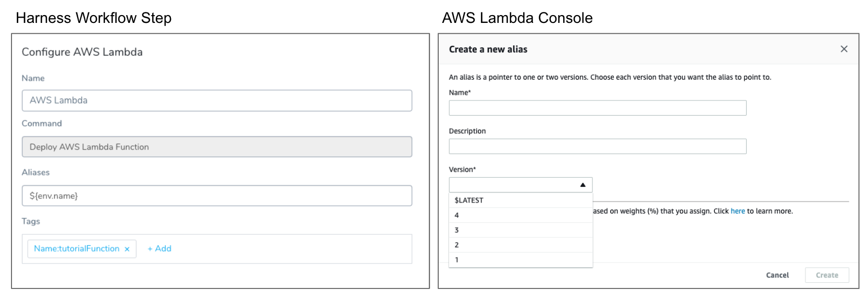
Task: Choose version 1 option
Action: [520, 260]
